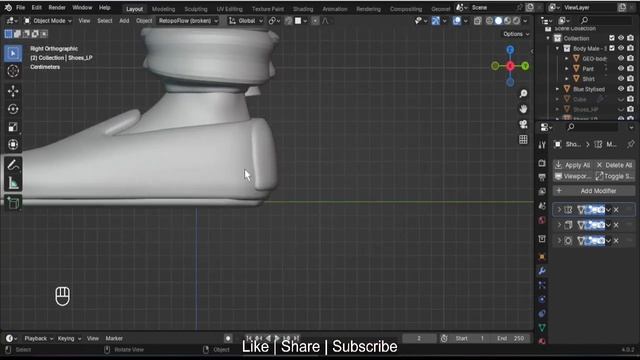This screenshot has width=640, height=360.
Task: Pick the Scale tool
Action: [13, 127]
